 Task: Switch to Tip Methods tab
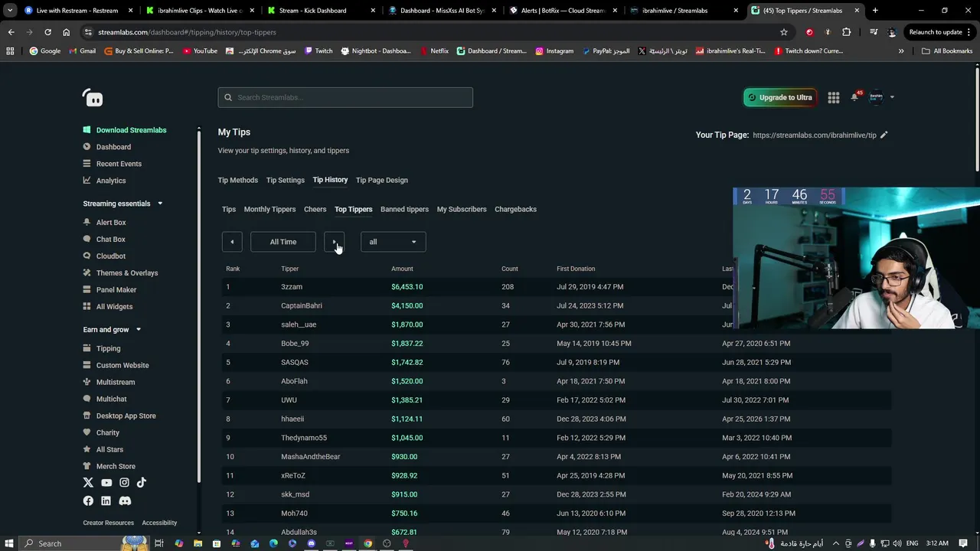[x=237, y=181]
